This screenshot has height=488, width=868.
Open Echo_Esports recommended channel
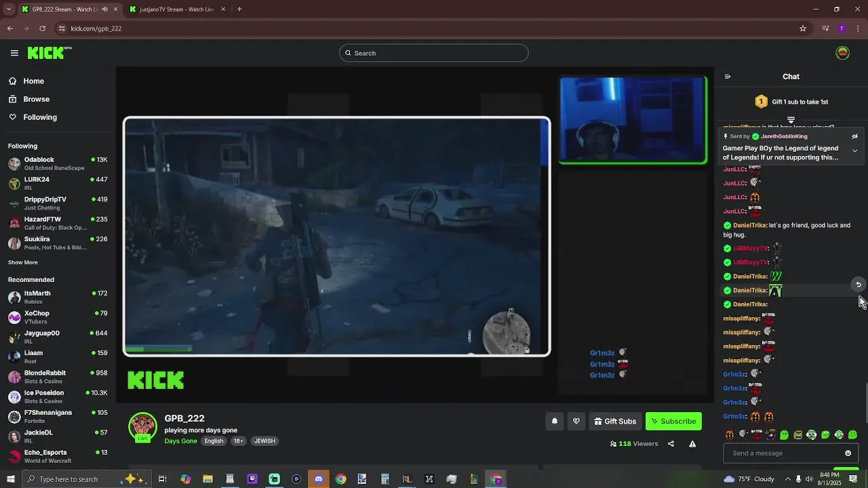tap(58, 456)
